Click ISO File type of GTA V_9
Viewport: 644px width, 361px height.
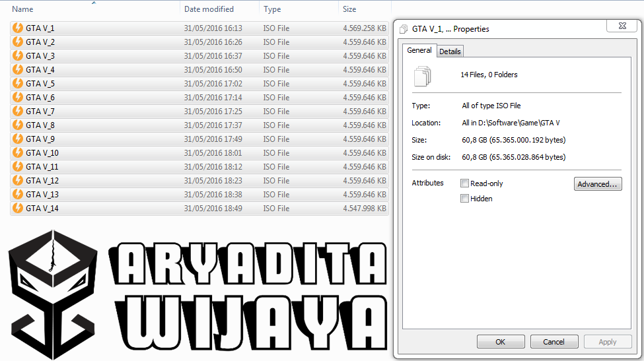coord(276,139)
